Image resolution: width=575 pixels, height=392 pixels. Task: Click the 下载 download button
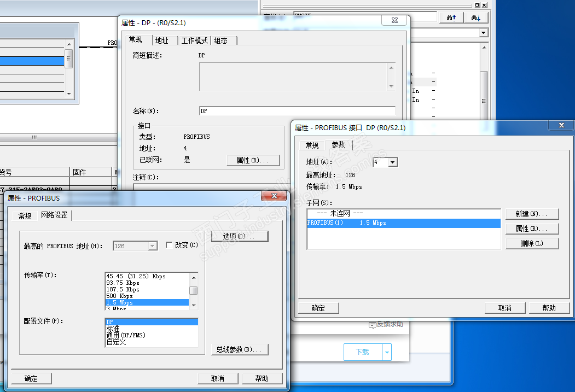click(363, 352)
